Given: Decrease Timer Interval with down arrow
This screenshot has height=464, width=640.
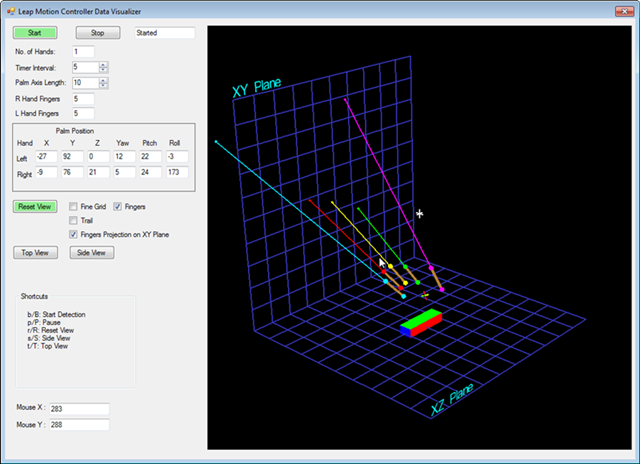Looking at the screenshot, I should tap(103, 70).
